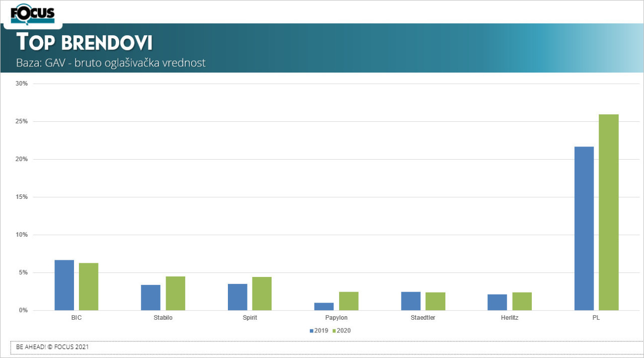The image size is (644, 358).
Task: Select the Spirit 2019 blue bar
Action: (x=237, y=297)
